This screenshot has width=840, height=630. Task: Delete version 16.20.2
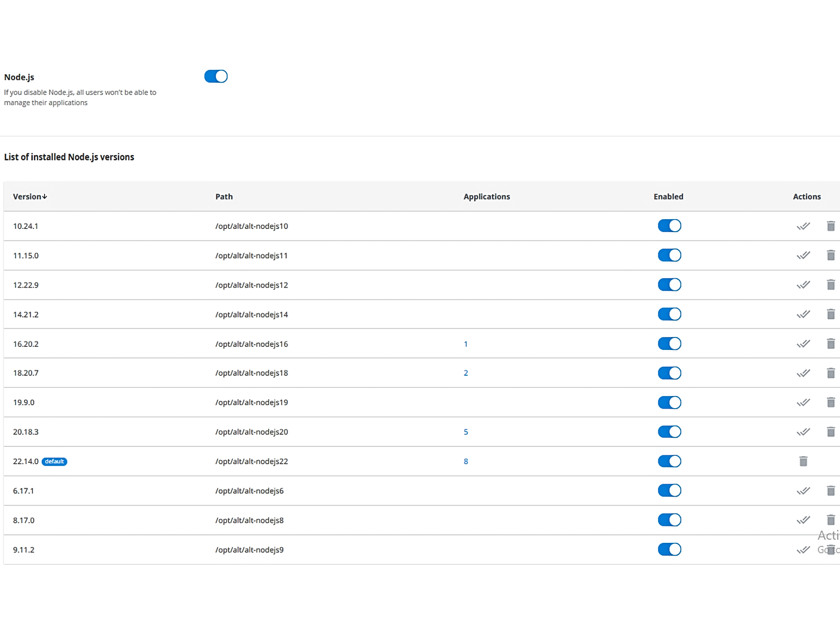[x=831, y=343]
